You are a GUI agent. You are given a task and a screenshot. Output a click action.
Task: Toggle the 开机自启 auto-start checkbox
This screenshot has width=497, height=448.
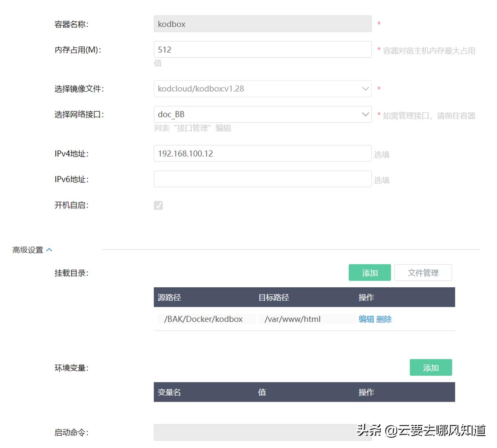pyautogui.click(x=159, y=205)
